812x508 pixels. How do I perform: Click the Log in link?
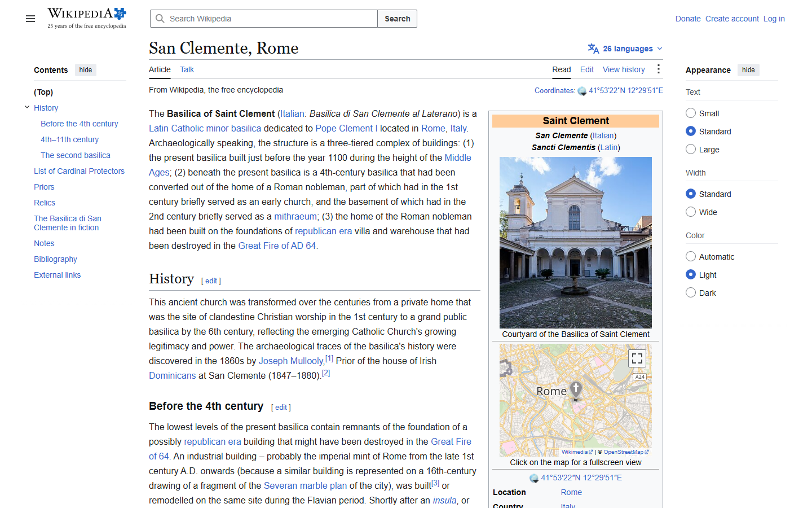[x=774, y=19]
